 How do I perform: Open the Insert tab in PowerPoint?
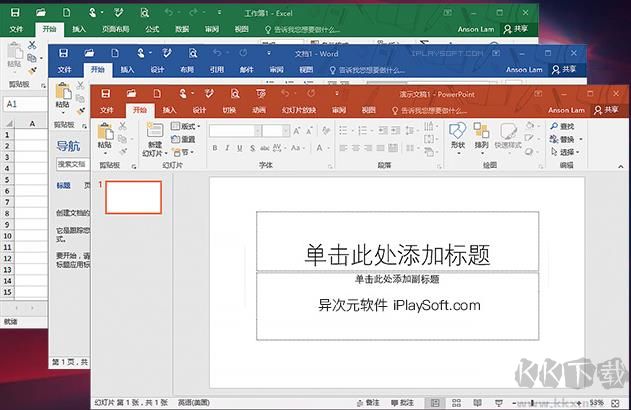coord(169,110)
